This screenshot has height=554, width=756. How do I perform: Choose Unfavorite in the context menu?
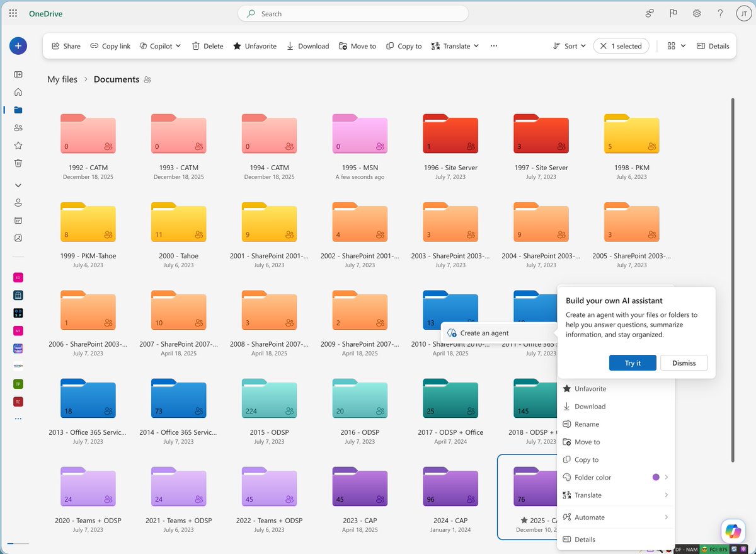pyautogui.click(x=616, y=389)
